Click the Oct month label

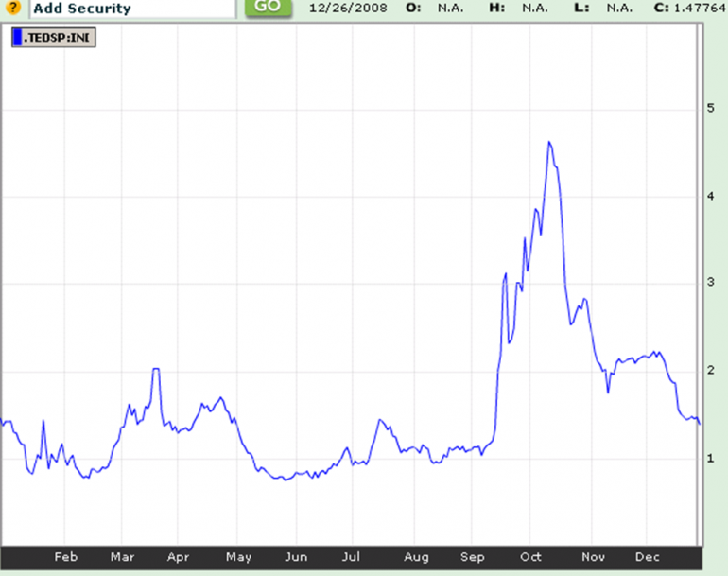coord(530,556)
